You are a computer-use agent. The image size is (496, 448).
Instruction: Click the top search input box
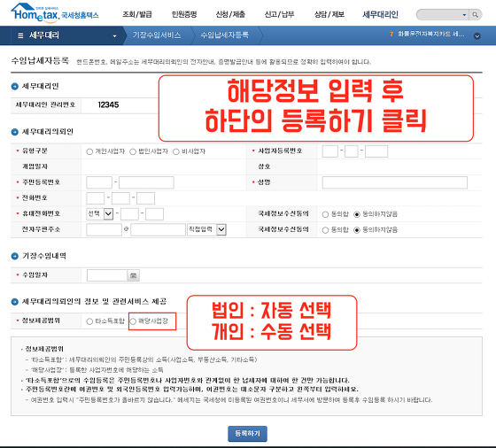click(x=439, y=14)
